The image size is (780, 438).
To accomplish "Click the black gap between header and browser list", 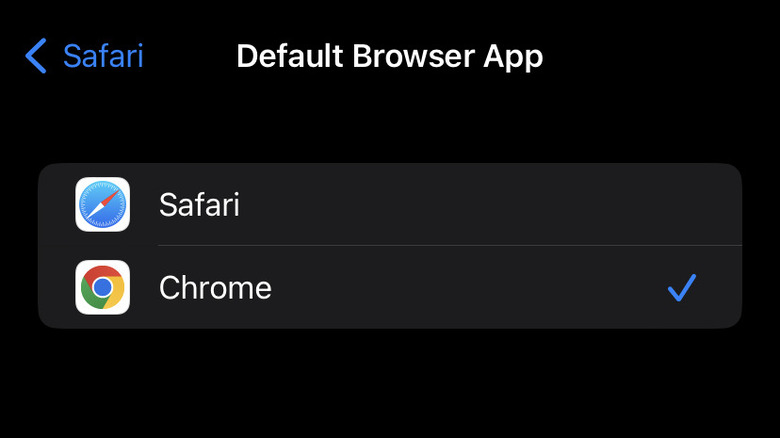I will [x=390, y=125].
